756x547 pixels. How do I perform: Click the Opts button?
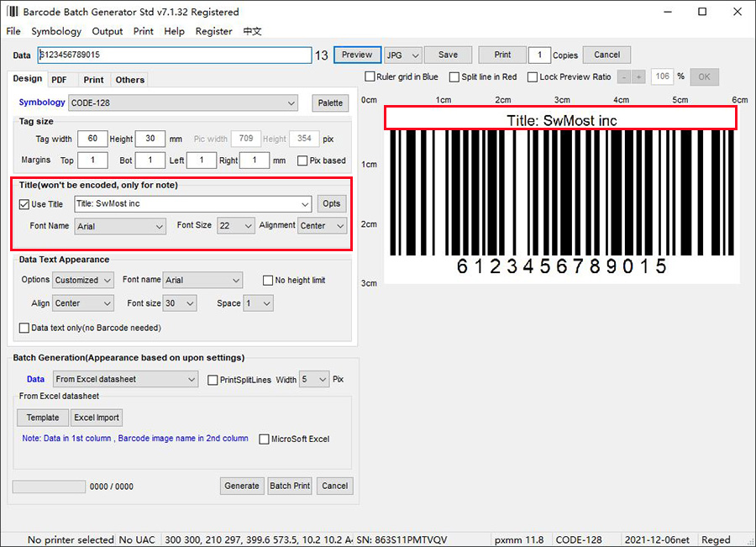pyautogui.click(x=332, y=203)
